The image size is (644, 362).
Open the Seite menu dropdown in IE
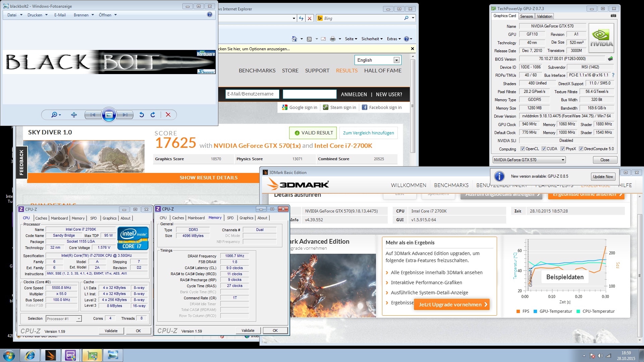coord(351,39)
